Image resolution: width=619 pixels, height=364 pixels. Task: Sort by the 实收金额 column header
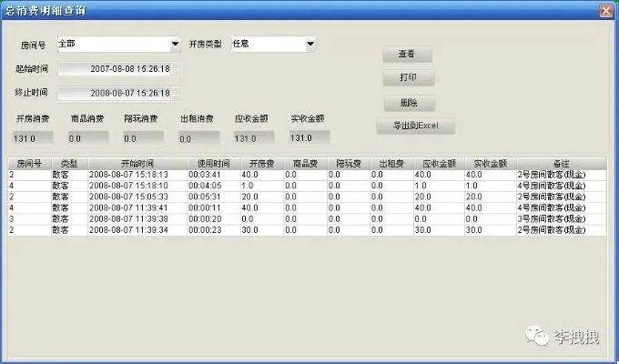coord(491,164)
